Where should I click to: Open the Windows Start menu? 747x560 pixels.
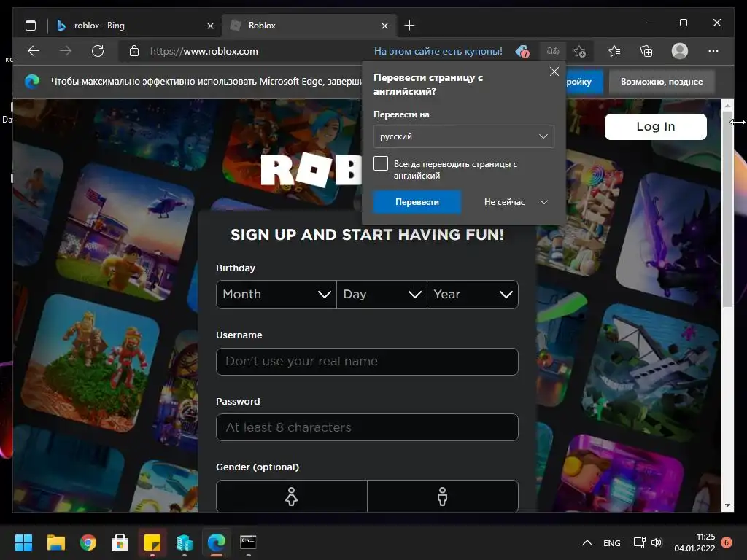point(23,542)
